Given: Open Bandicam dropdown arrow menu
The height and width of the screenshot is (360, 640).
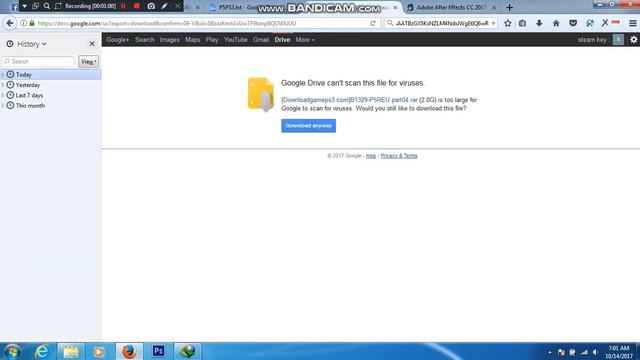Looking at the screenshot, I should [x=24, y=6].
